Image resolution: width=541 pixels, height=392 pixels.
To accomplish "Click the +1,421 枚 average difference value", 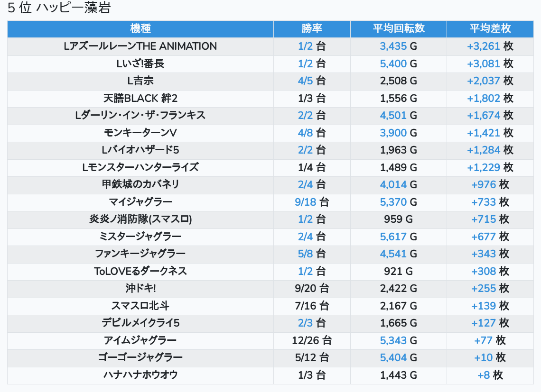I will tap(490, 133).
